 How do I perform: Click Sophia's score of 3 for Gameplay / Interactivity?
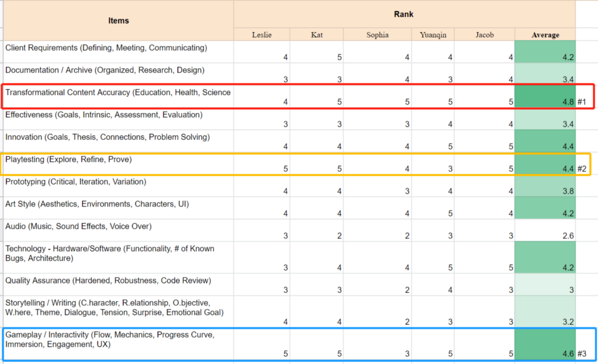377,344
